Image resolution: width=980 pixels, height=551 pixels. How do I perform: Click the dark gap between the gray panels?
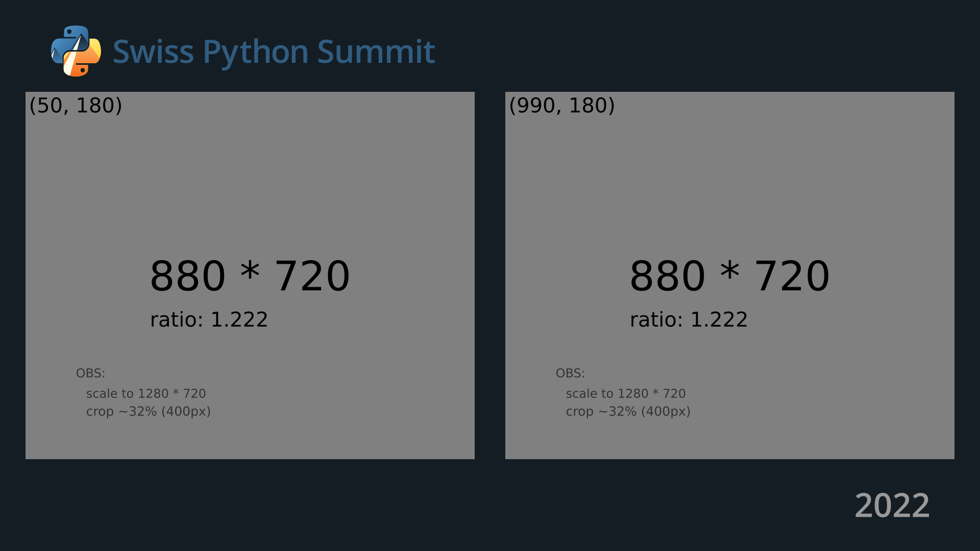pyautogui.click(x=490, y=275)
